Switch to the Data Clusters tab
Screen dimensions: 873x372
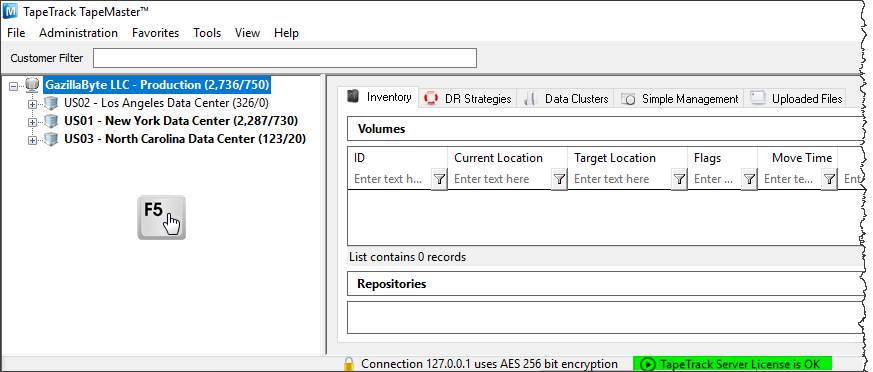pyautogui.click(x=566, y=99)
